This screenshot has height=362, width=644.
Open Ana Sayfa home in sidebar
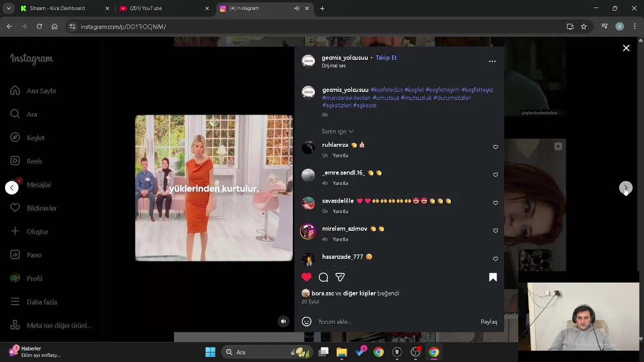click(x=33, y=91)
